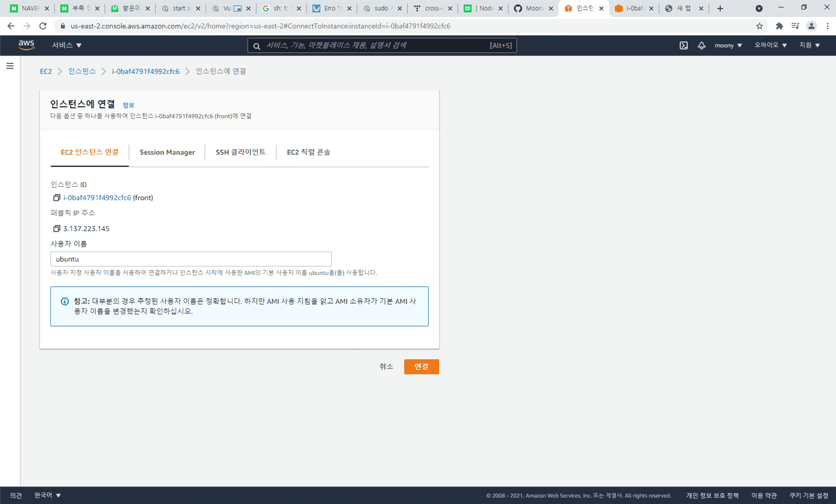The image size is (836, 504).
Task: Close the cross-e browser tab
Action: (x=450, y=8)
